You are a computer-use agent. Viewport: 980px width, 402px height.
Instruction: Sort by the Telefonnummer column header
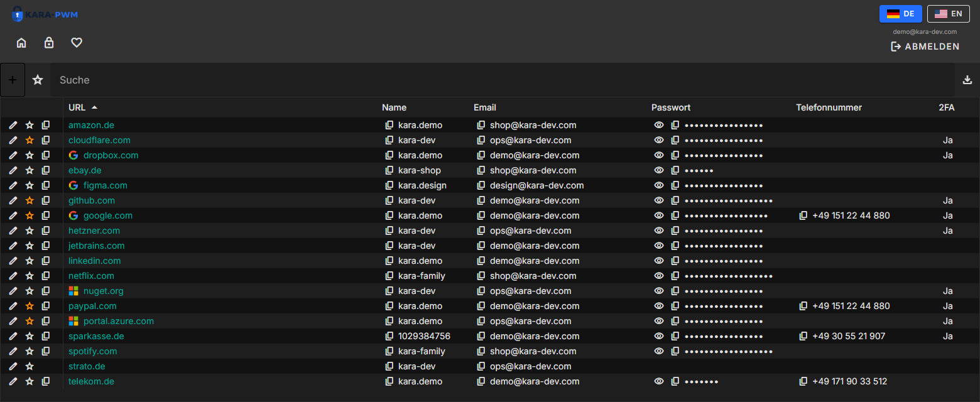[829, 107]
